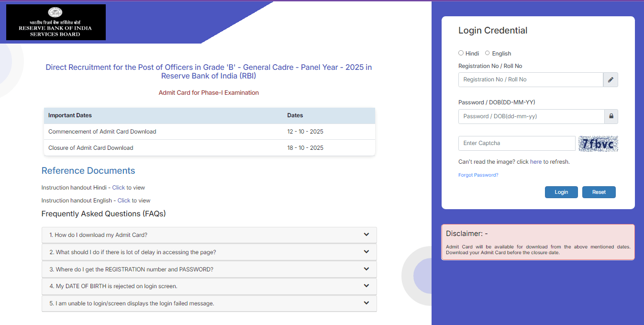Screen dimensions: 644x325
Task: Focus the Password / DOB input field
Action: [531, 116]
